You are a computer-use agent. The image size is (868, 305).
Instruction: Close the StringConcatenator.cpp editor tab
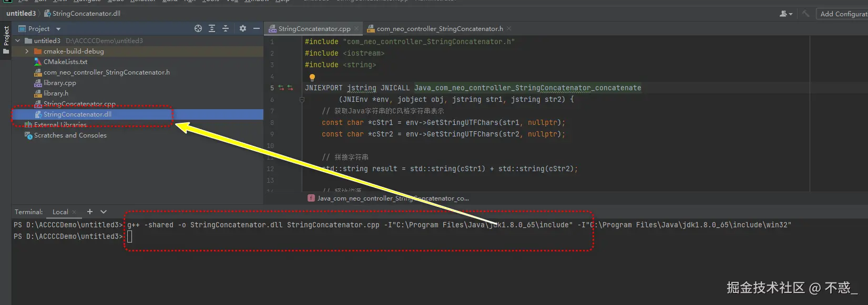pos(356,28)
